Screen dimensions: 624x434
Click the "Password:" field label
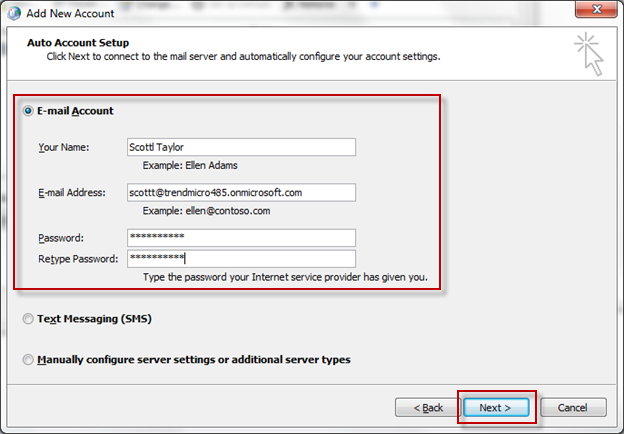click(x=61, y=238)
